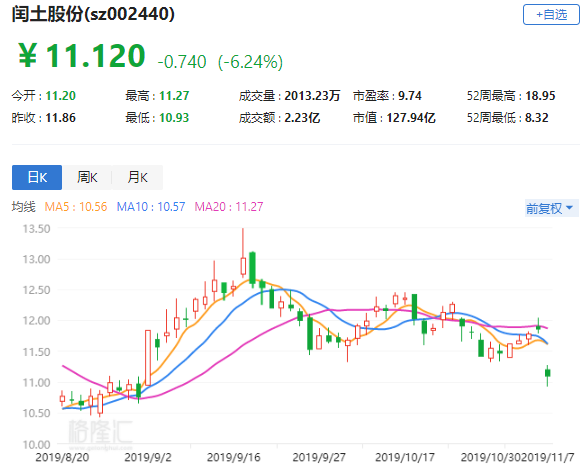Click the 2019/9/16 date axis label
Image resolution: width=585 pixels, height=468 pixels.
click(x=234, y=457)
